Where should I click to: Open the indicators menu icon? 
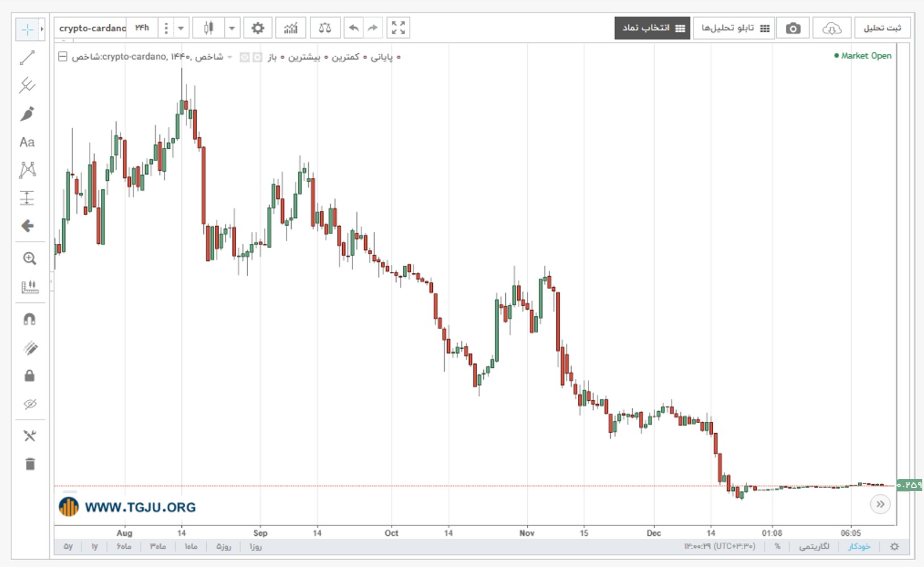click(291, 28)
